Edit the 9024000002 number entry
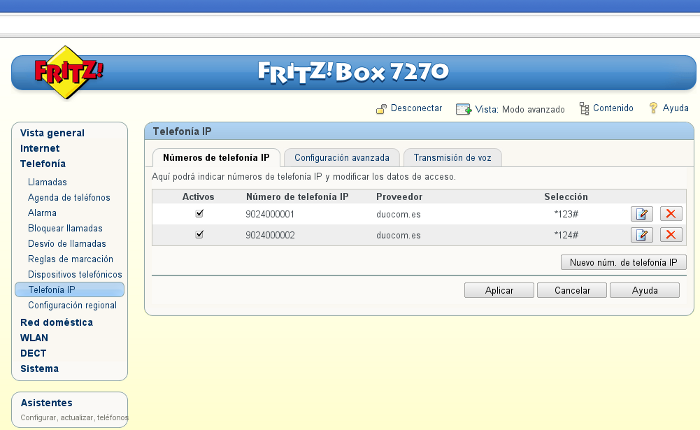Screen dimensions: 700x430 tap(641, 235)
